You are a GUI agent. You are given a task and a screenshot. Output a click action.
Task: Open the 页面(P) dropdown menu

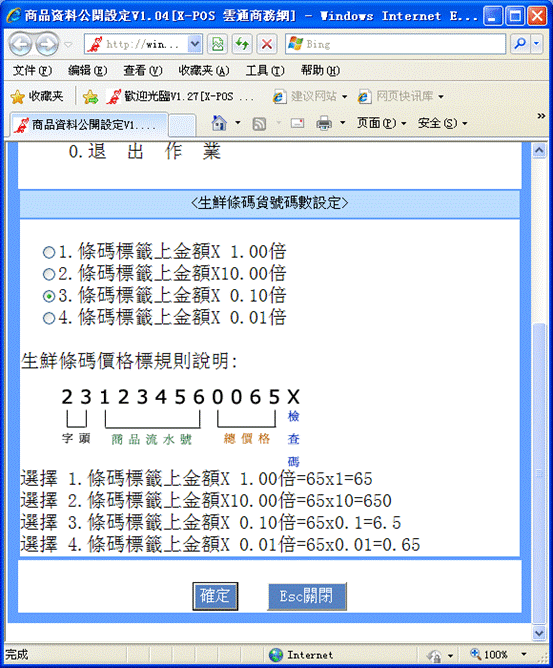coord(381,123)
